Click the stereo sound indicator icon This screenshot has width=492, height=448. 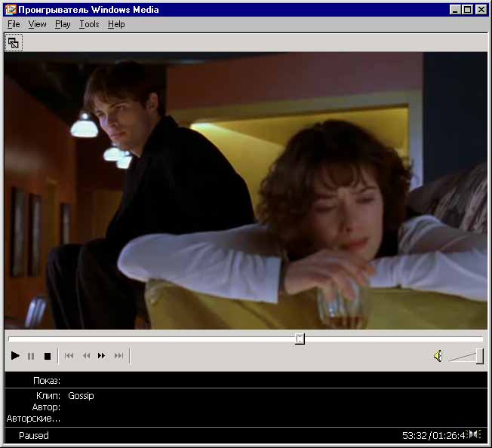click(x=475, y=434)
